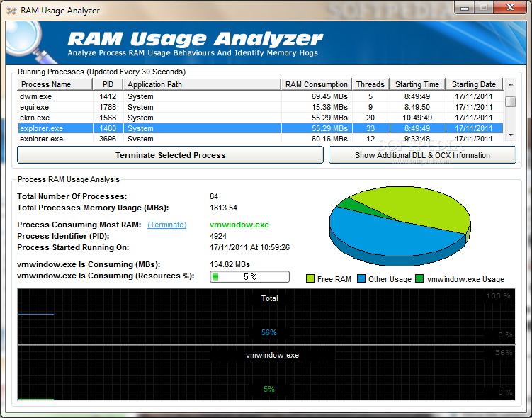Click the RAM usage pie chart

[400, 226]
